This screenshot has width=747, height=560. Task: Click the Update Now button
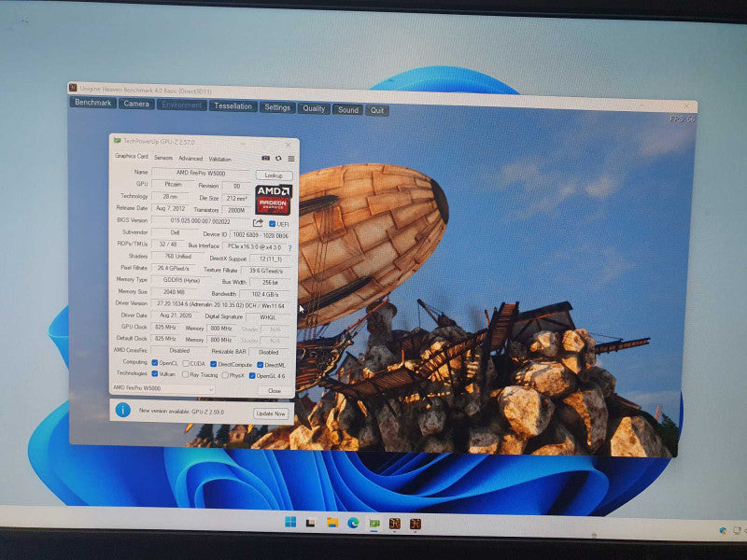point(271,413)
